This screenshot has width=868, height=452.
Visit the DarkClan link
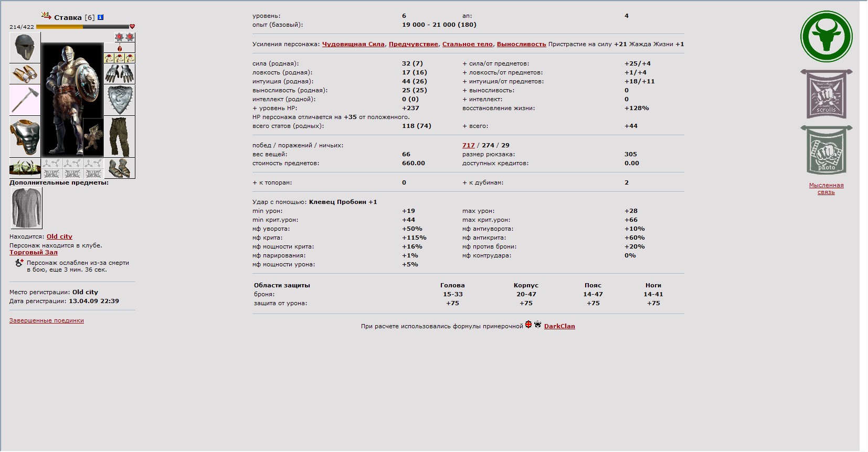coord(559,326)
